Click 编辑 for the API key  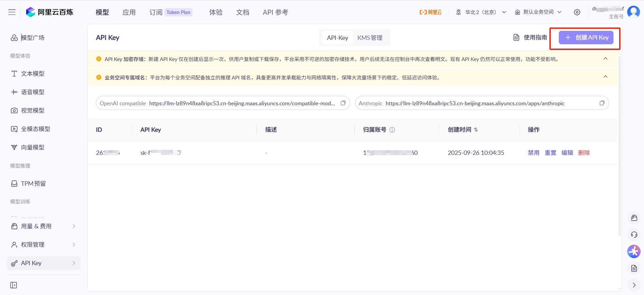[x=567, y=153]
